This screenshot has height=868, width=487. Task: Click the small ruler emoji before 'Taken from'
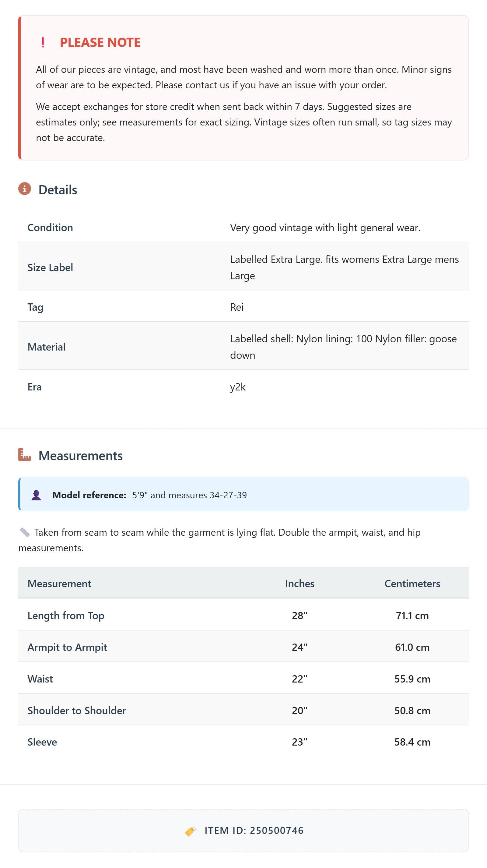click(x=25, y=532)
